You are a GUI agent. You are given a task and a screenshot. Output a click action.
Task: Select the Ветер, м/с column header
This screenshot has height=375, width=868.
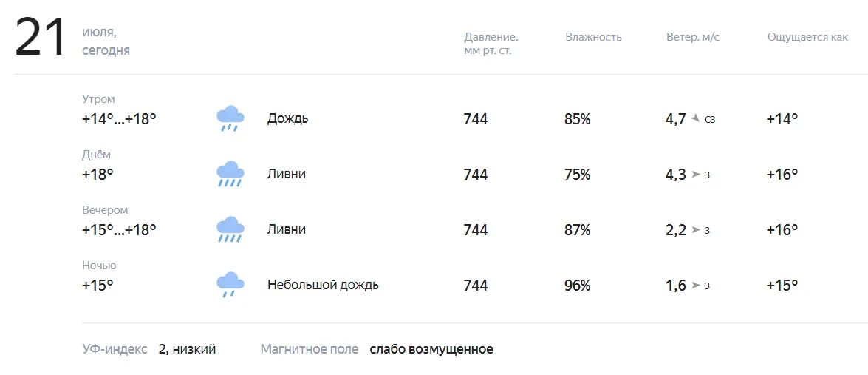click(693, 37)
